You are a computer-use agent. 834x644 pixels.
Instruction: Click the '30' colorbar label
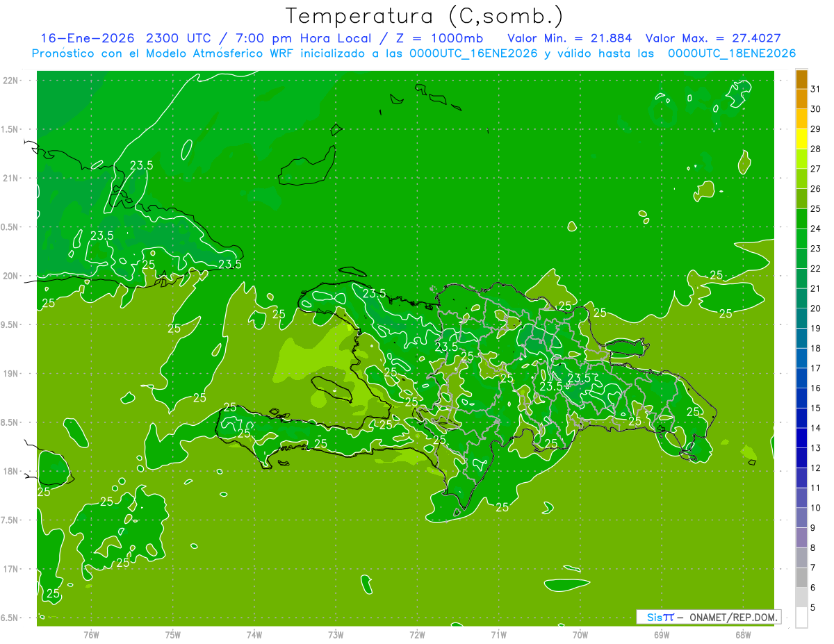[x=816, y=109]
